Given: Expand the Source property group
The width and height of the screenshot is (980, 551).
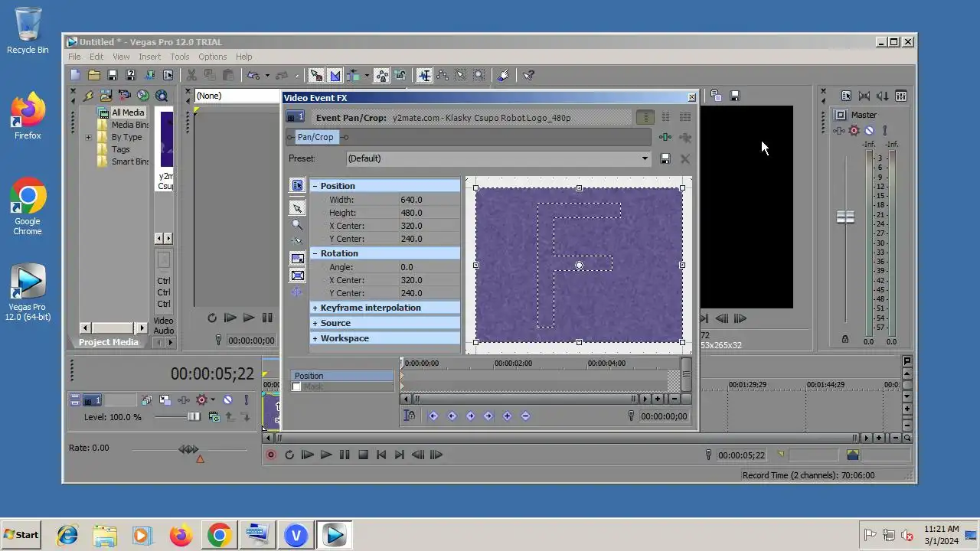Looking at the screenshot, I should pos(315,323).
